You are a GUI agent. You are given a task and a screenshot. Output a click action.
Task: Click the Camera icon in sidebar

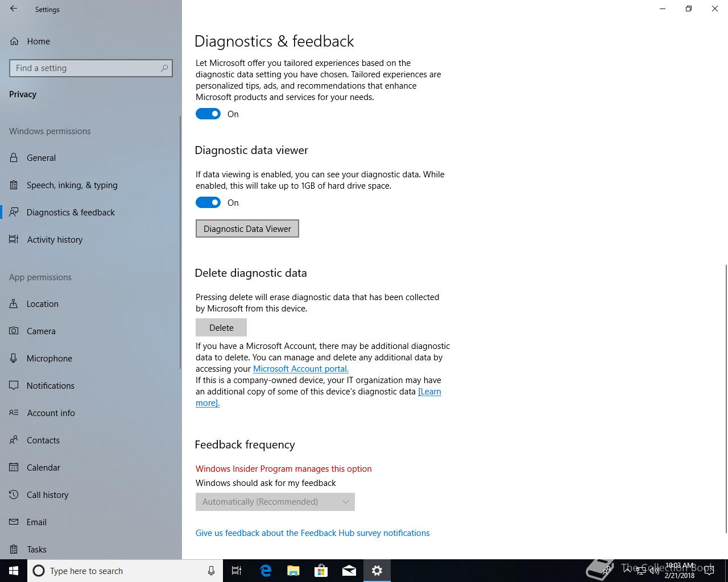14,331
